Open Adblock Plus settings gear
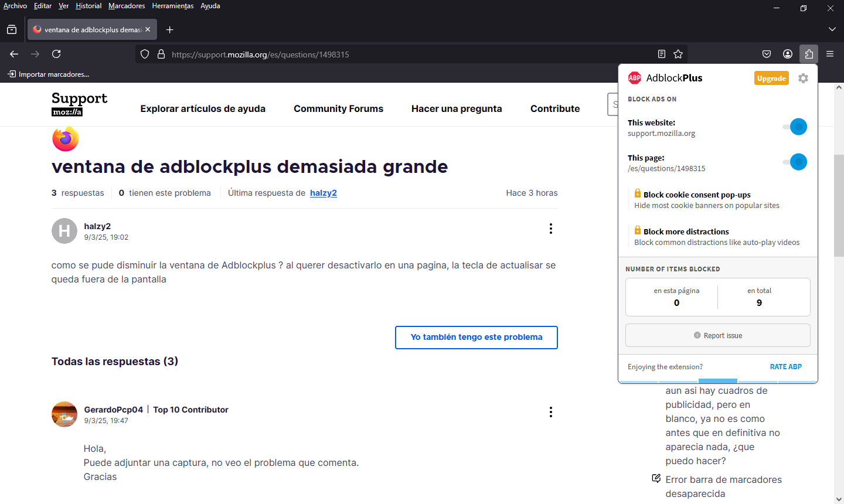 (803, 79)
